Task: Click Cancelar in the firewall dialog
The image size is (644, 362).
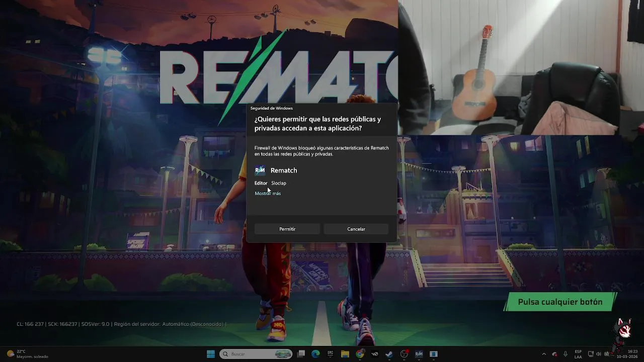Action: [356, 229]
